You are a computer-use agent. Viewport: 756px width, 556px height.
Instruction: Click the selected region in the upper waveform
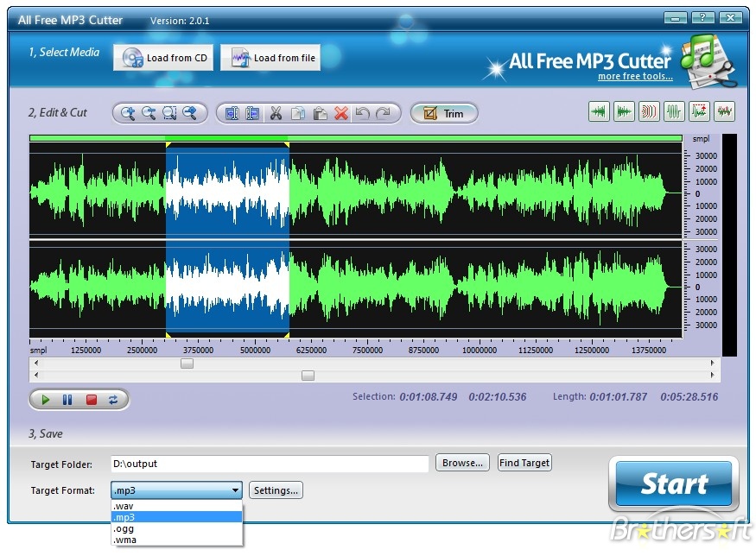coord(227,192)
